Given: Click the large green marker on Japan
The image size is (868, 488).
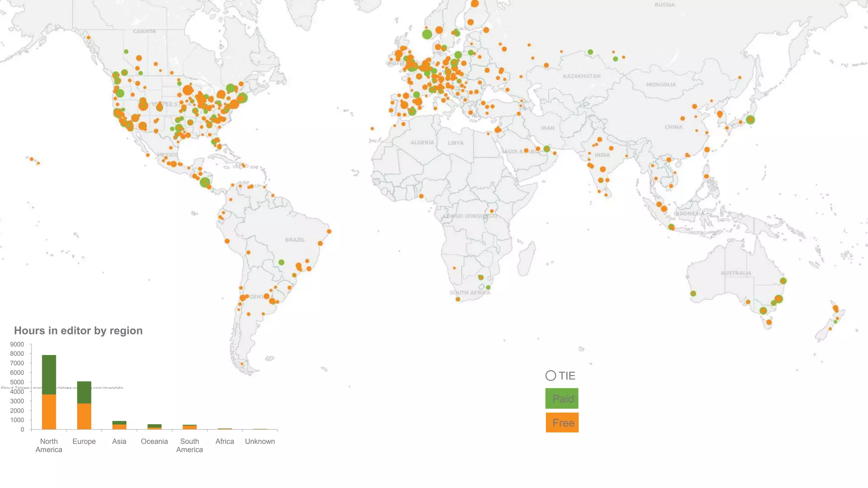Looking at the screenshot, I should pyautogui.click(x=750, y=120).
